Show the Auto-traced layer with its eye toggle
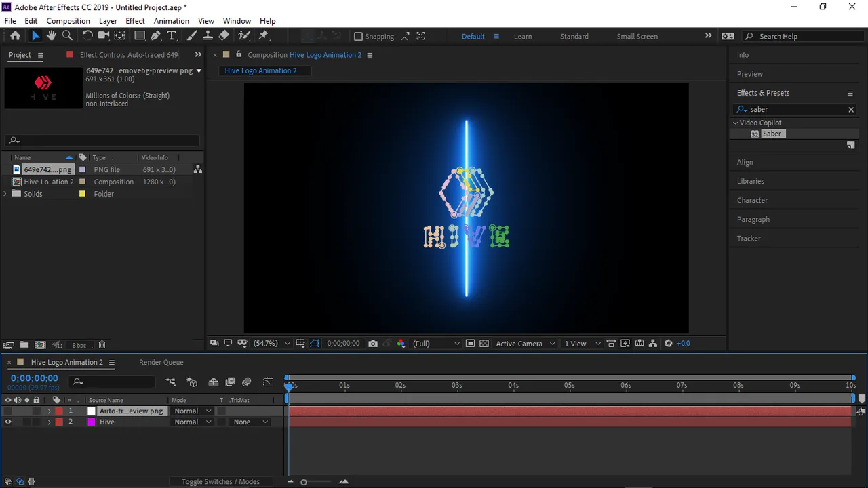 tap(8, 411)
